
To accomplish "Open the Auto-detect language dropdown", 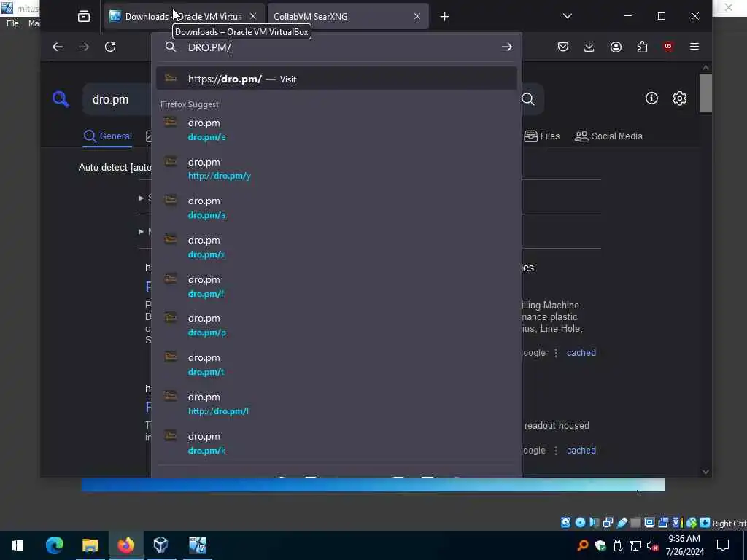I will pos(115,167).
